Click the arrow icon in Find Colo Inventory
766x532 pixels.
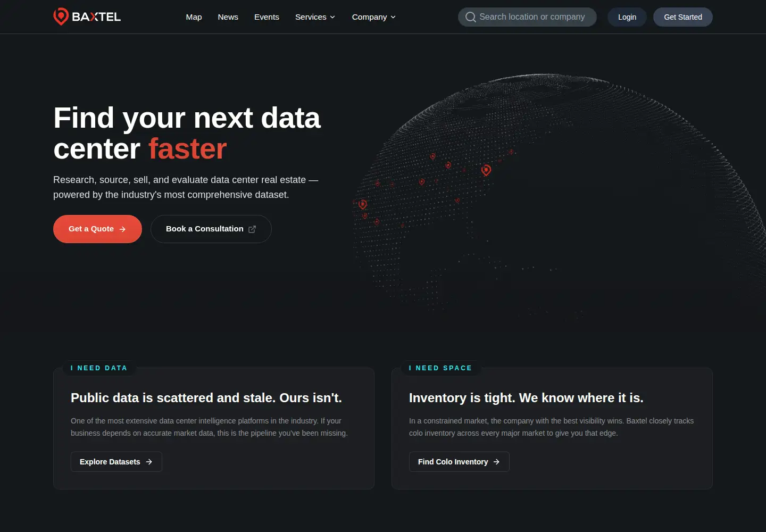(x=496, y=462)
